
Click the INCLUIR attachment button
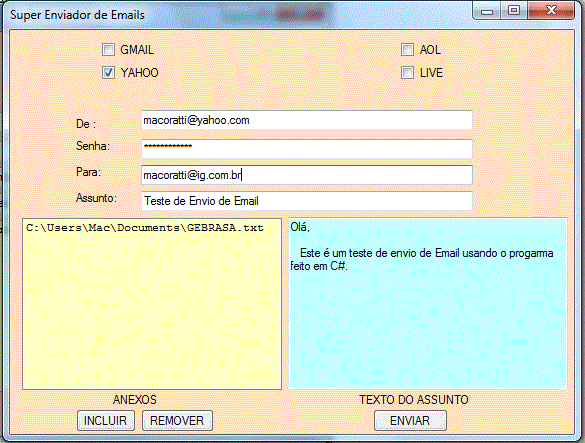(106, 421)
